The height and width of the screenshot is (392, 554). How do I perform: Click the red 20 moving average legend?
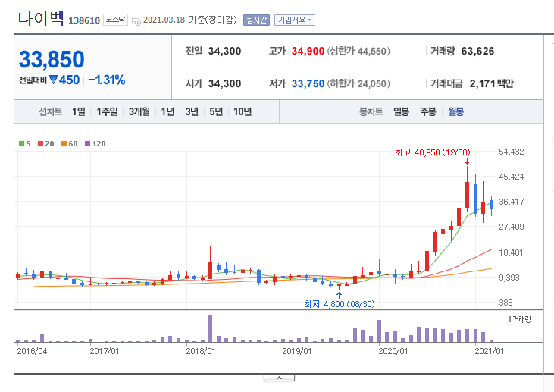pyautogui.click(x=46, y=144)
